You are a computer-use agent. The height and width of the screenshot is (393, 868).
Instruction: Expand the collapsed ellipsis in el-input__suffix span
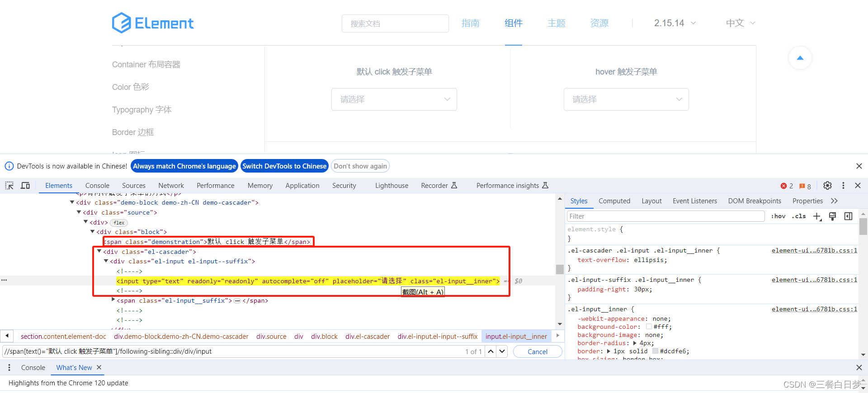pyautogui.click(x=237, y=301)
